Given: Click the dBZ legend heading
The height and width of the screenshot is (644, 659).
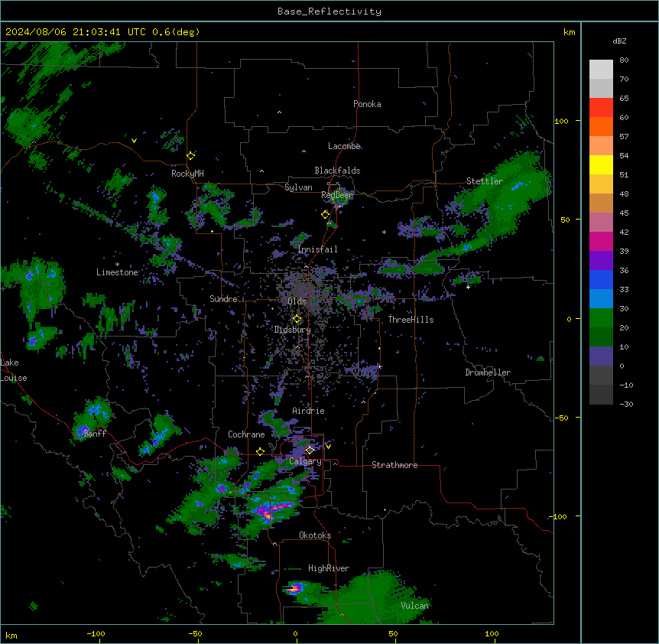Looking at the screenshot, I should point(619,41).
